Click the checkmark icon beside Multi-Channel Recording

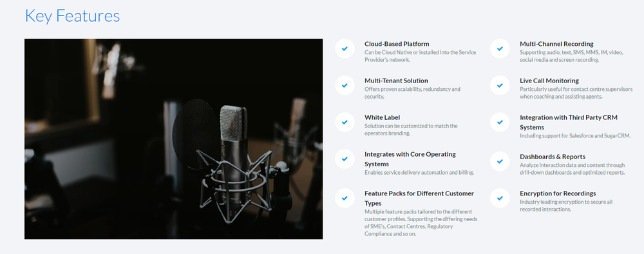500,48
